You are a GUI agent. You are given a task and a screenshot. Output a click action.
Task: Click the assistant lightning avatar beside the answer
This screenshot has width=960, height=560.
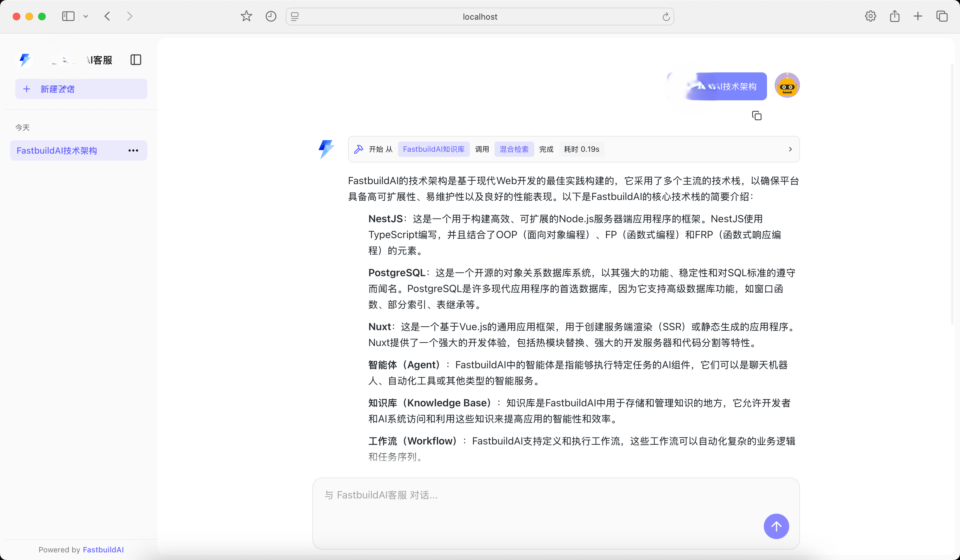(x=326, y=149)
